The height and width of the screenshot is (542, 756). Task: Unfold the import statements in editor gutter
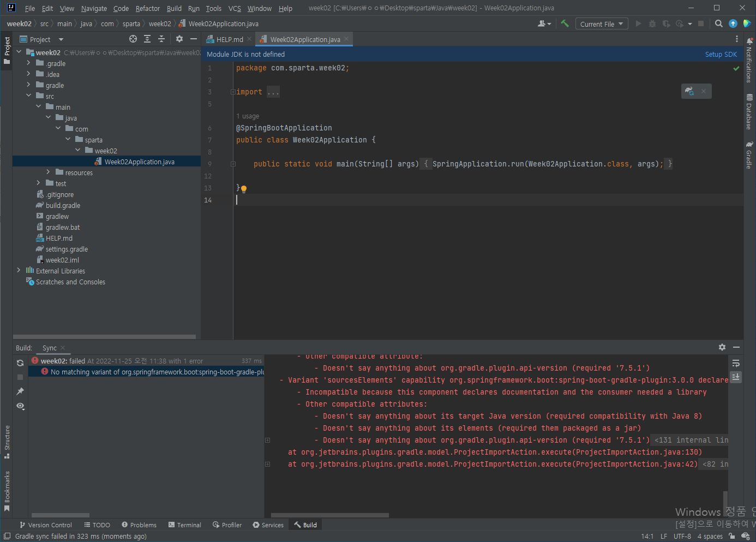point(233,92)
